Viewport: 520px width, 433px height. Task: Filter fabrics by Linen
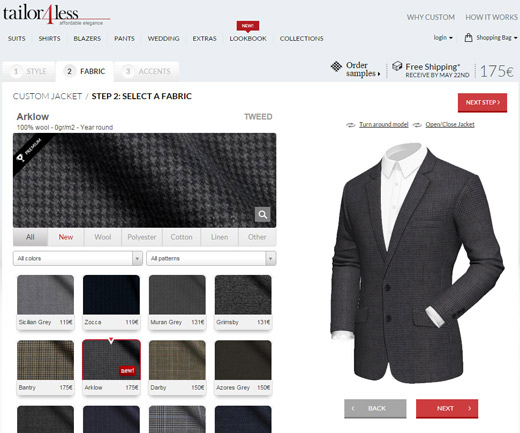pos(219,237)
